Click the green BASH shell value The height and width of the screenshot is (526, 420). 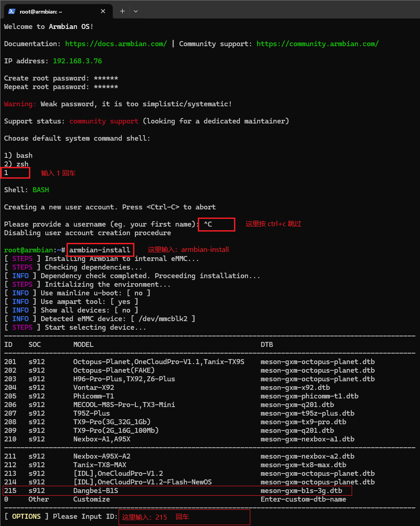coord(41,190)
